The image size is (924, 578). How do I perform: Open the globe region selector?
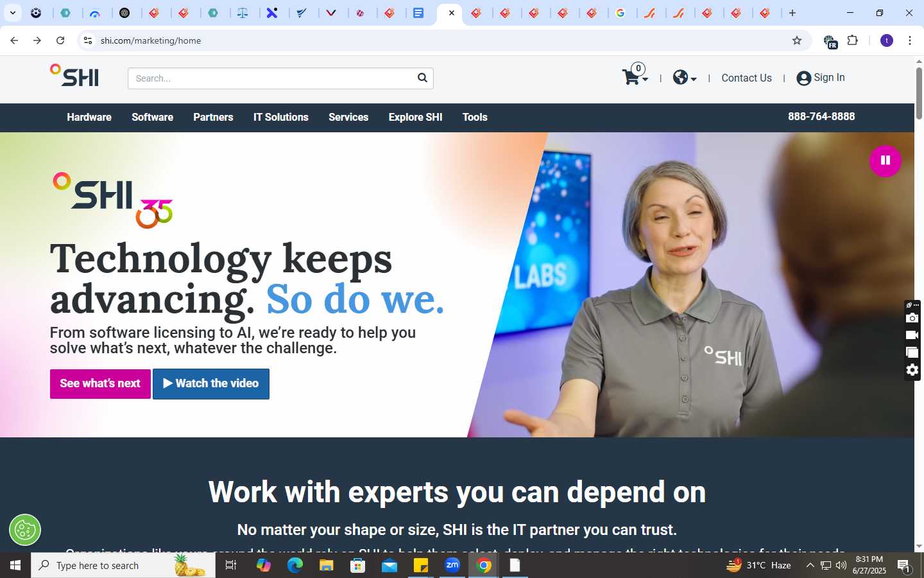(681, 78)
